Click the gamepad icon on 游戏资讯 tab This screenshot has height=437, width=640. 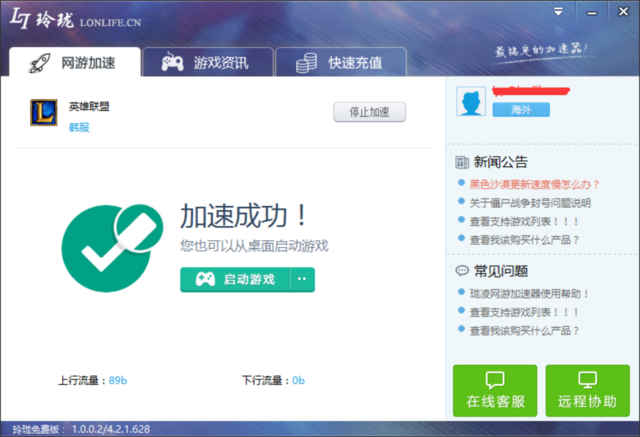click(x=172, y=62)
